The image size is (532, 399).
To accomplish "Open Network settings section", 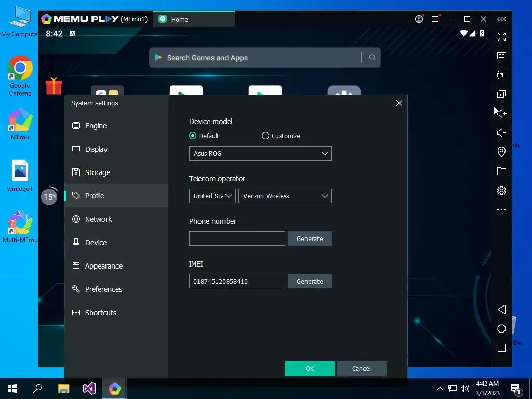I will pyautogui.click(x=116, y=219).
